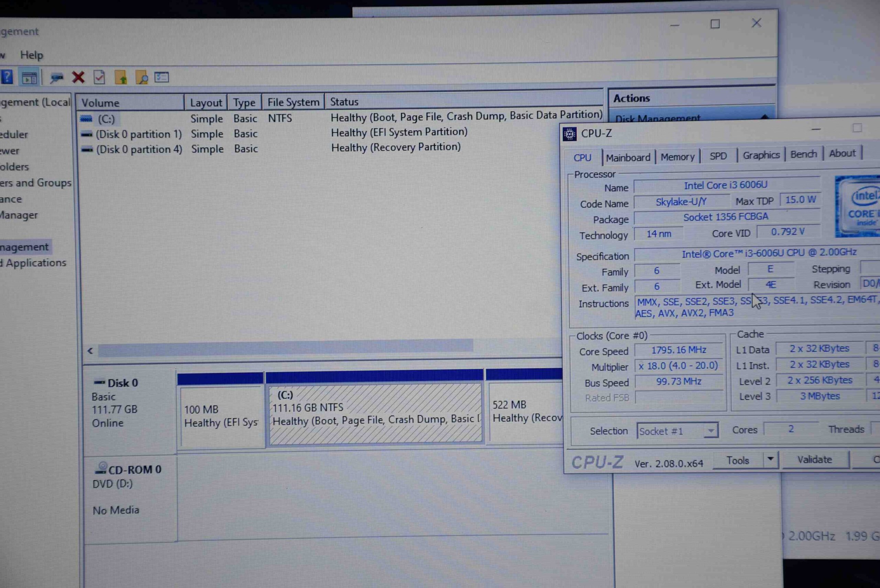Click the Tools button in CPU-Z
Screen dimensions: 880x588
[737, 460]
